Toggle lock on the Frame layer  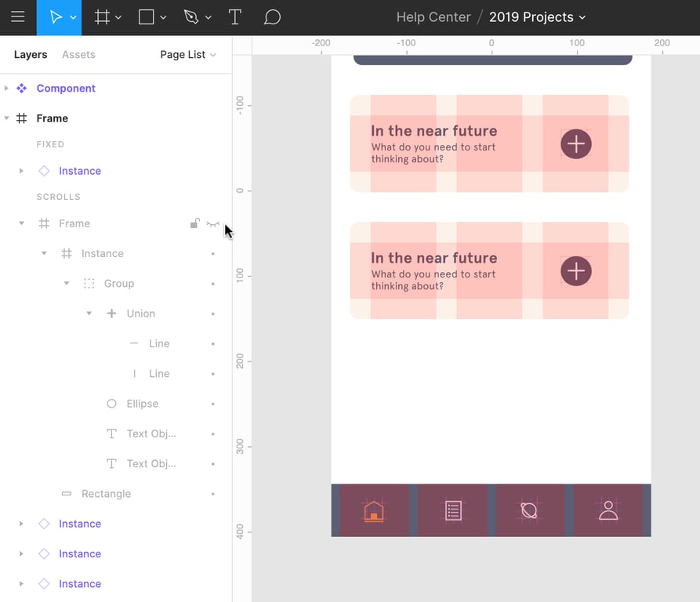click(194, 224)
